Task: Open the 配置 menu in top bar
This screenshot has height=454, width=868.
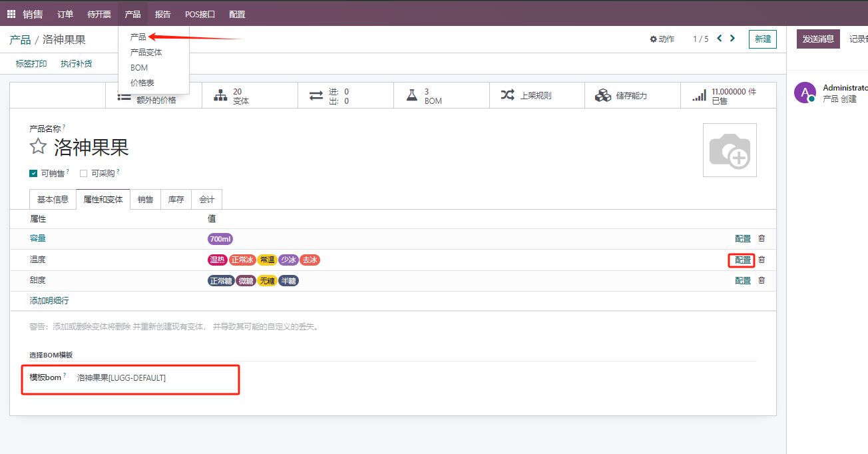Action: 237,14
